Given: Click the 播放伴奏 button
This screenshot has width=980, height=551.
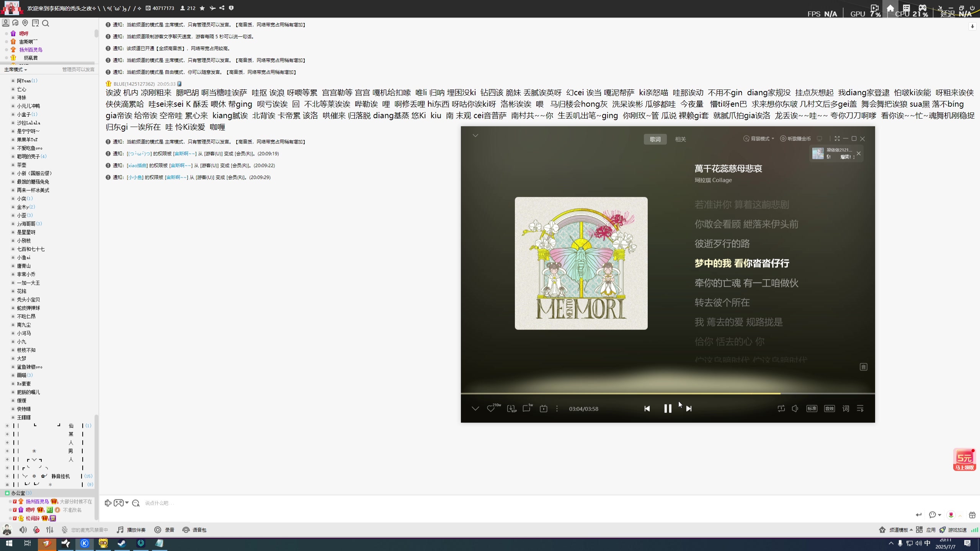Looking at the screenshot, I should 131,530.
